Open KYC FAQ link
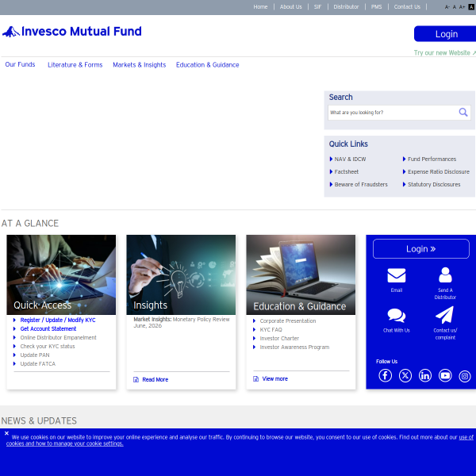Image resolution: width=476 pixels, height=476 pixels. (271, 330)
